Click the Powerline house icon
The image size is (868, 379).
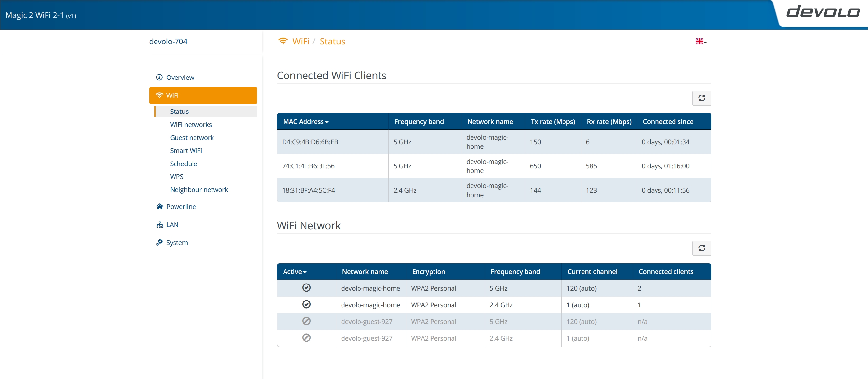pyautogui.click(x=159, y=207)
